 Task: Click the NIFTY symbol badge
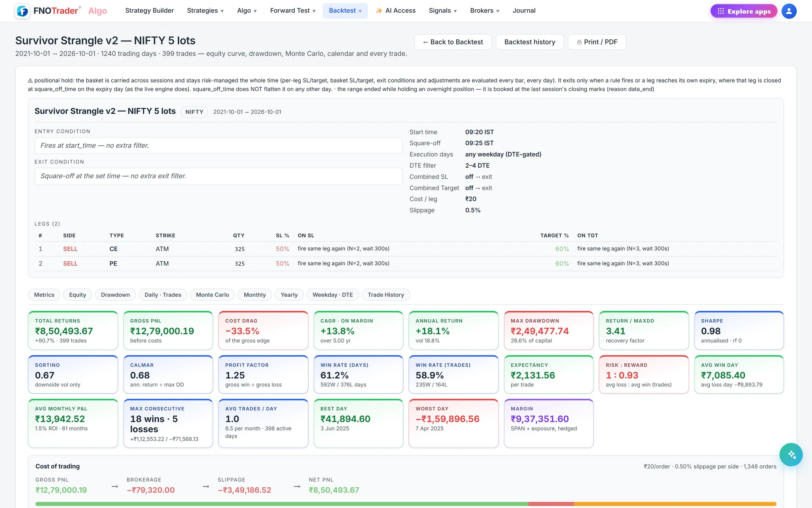coord(194,112)
